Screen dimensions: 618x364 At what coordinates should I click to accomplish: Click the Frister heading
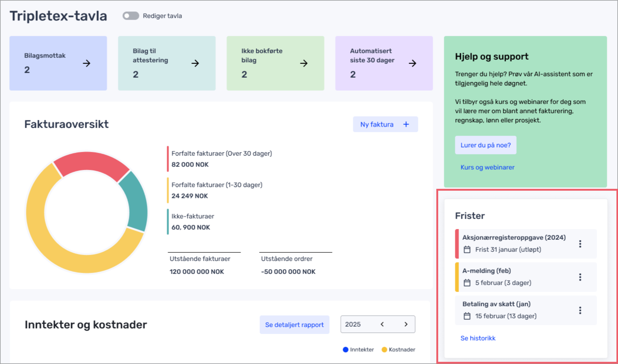(x=470, y=216)
